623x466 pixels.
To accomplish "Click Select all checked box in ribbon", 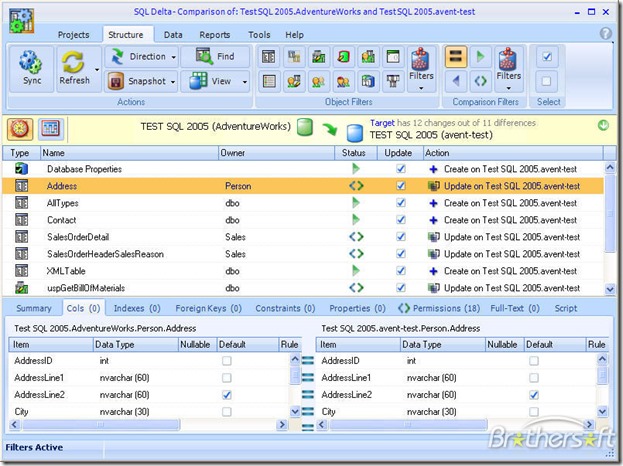I will (x=547, y=57).
